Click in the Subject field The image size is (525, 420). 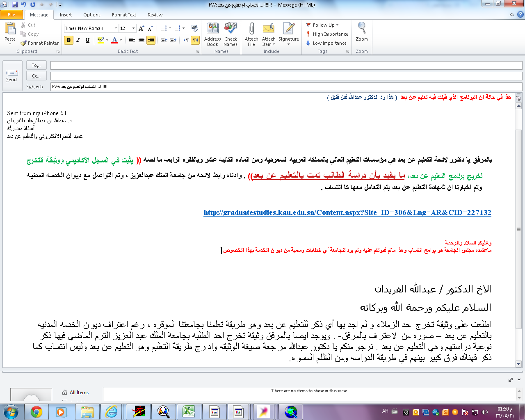pos(286,87)
